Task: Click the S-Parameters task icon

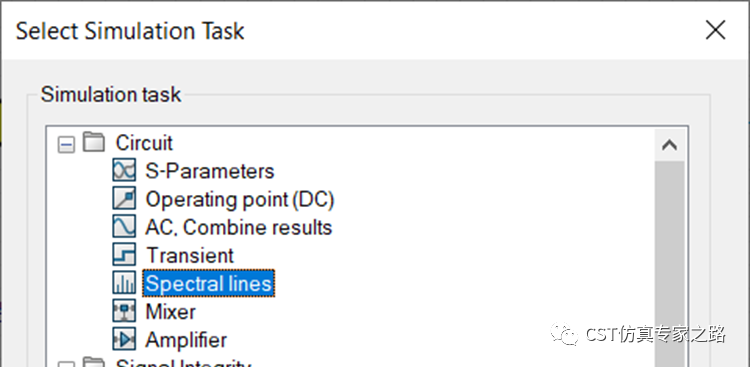Action: coord(124,170)
